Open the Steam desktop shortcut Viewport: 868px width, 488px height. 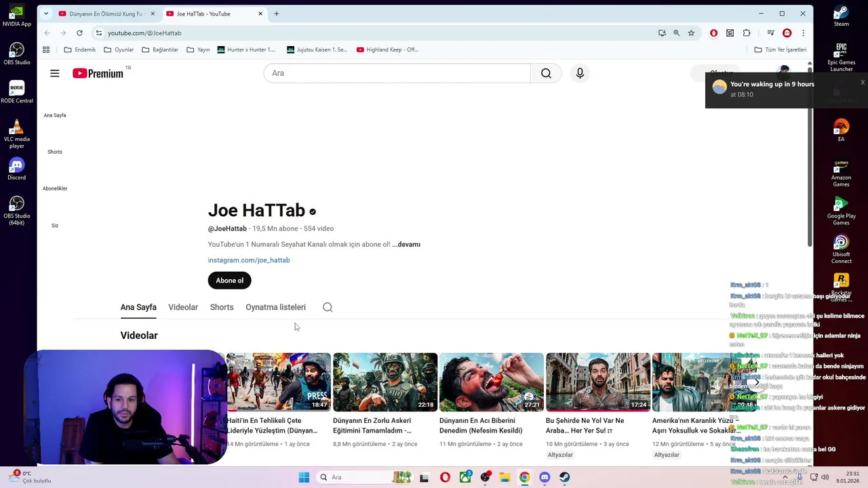point(841,15)
